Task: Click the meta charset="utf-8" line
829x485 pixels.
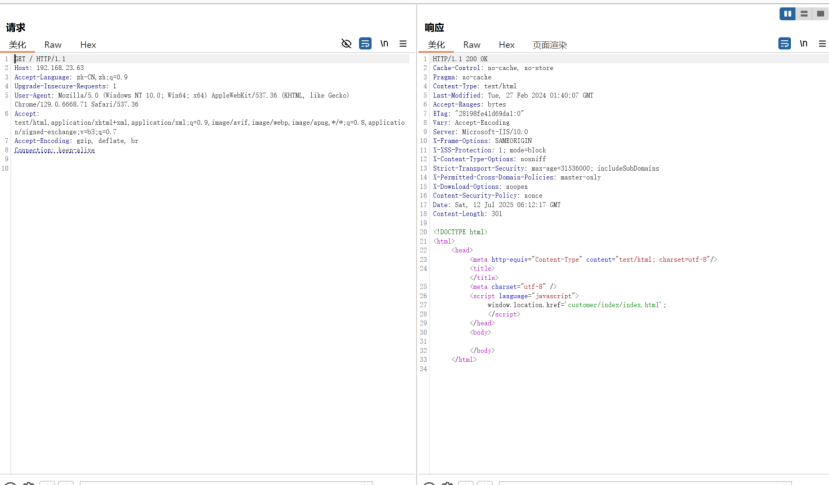Action: pos(513,287)
